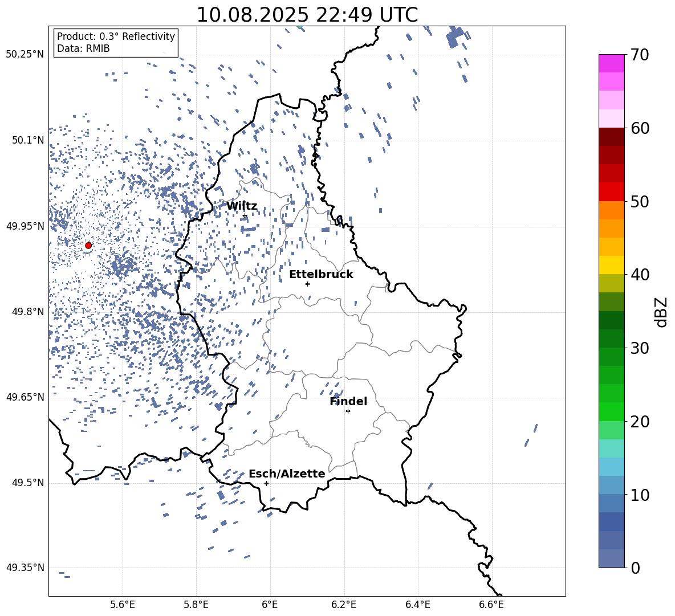The height and width of the screenshot is (616, 675).
Task: Click the Ettelbruck city label
Action: click(321, 275)
